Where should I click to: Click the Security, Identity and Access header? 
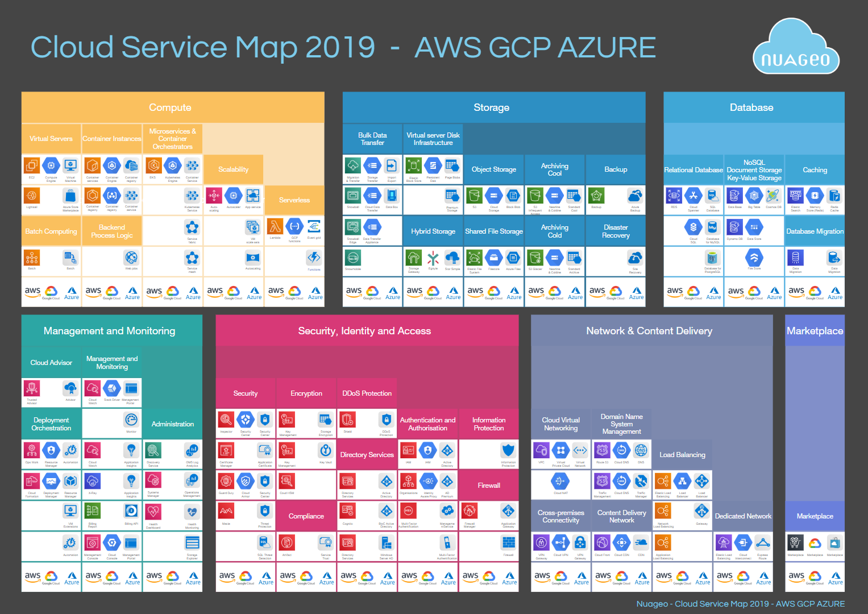point(367,331)
